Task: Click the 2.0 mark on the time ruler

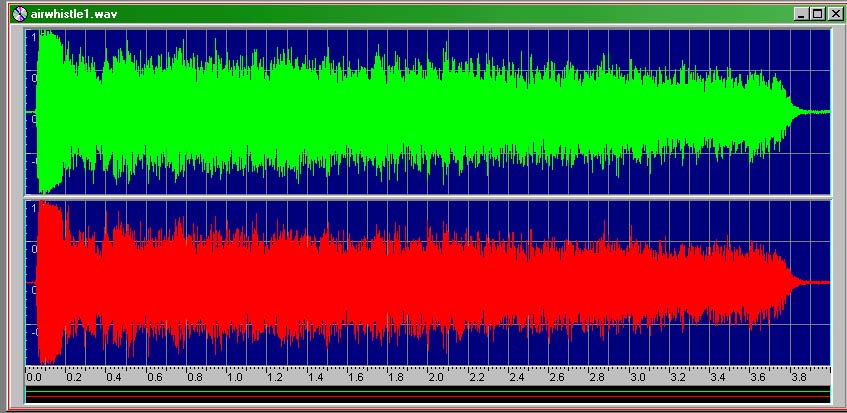Action: (436, 377)
